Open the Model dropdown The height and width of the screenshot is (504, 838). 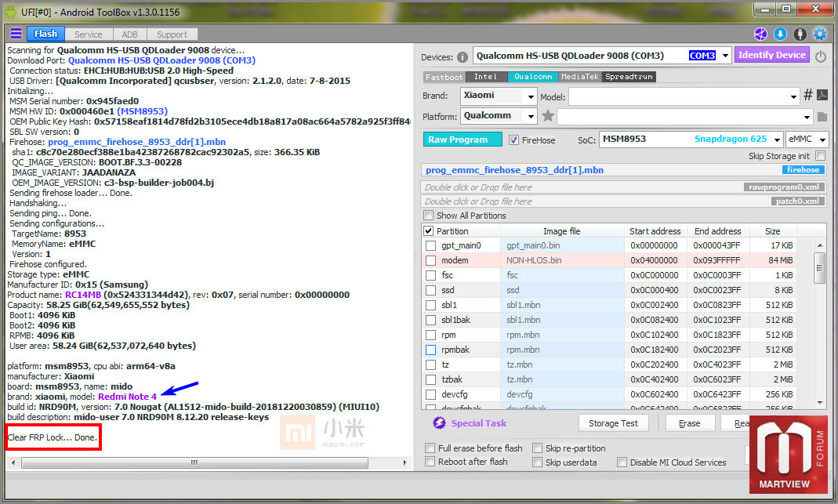click(x=793, y=97)
